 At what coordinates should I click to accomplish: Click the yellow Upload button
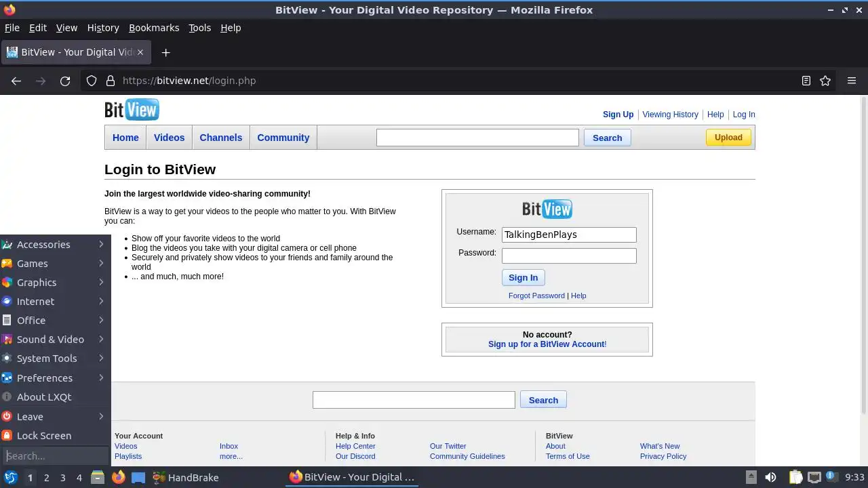point(728,138)
